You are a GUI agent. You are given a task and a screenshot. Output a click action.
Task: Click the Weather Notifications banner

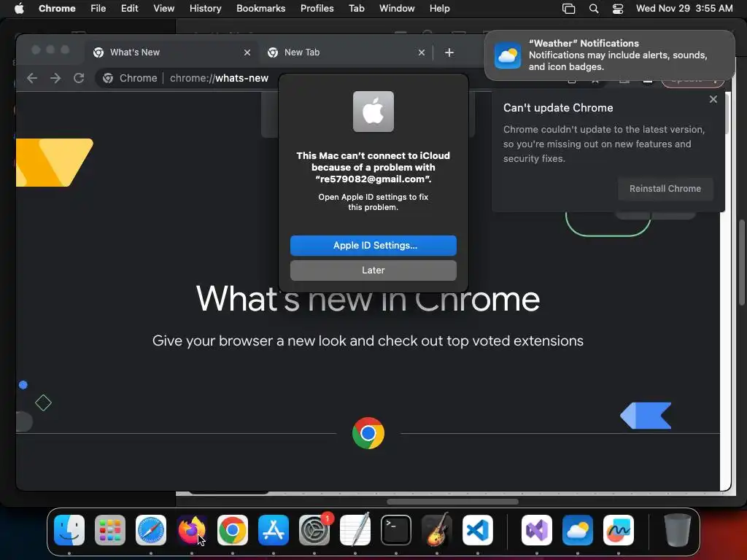pos(610,55)
